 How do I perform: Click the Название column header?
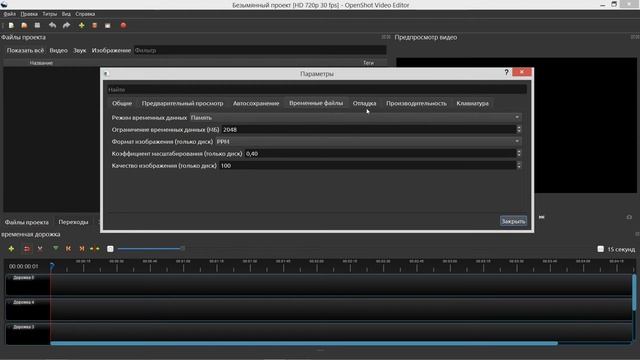coord(41,63)
